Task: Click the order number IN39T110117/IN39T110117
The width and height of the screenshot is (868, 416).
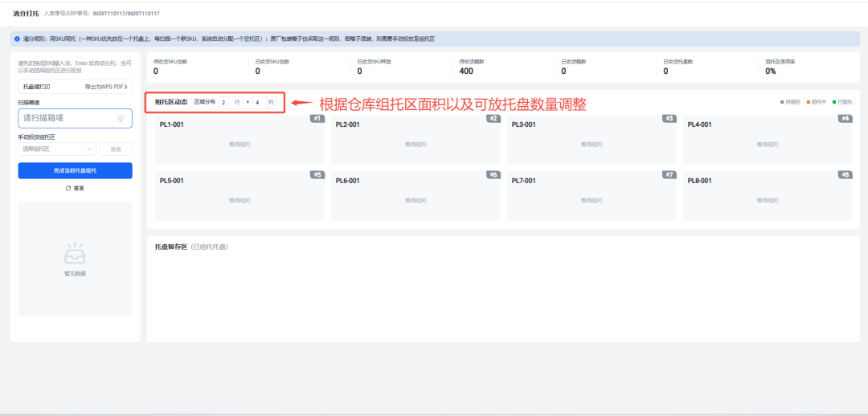Action: (x=126, y=13)
